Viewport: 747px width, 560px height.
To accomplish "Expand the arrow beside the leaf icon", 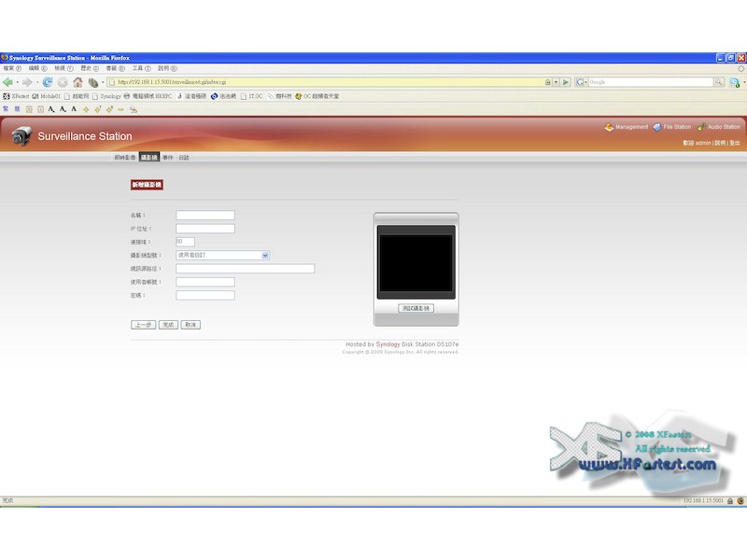I will pos(103,82).
